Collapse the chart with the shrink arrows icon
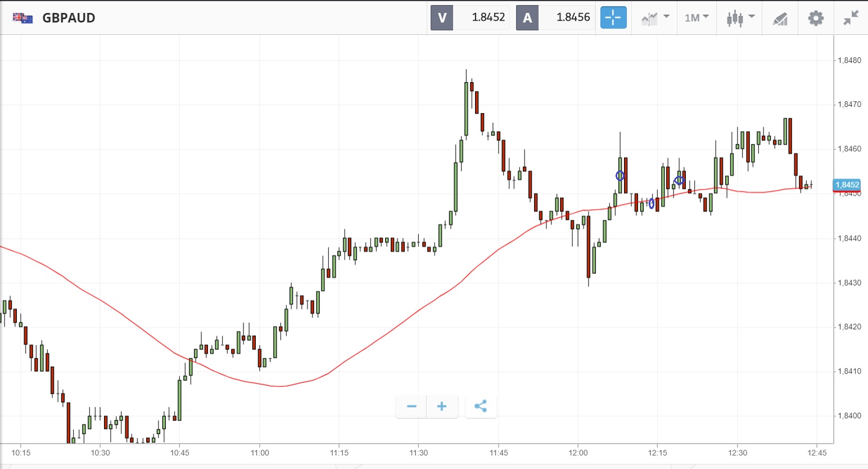The image size is (868, 469). 851,18
